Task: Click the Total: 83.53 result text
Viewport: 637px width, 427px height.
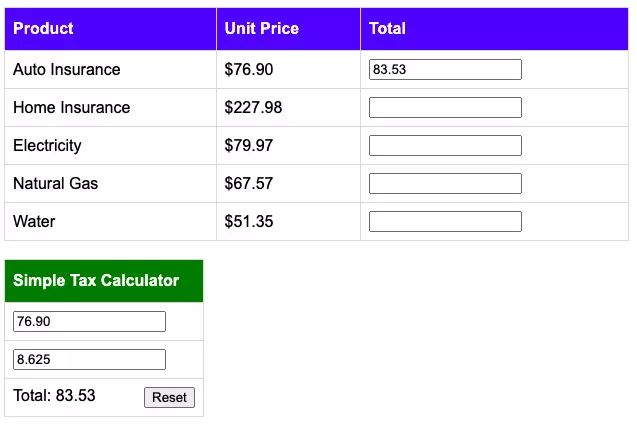Action: click(x=54, y=395)
